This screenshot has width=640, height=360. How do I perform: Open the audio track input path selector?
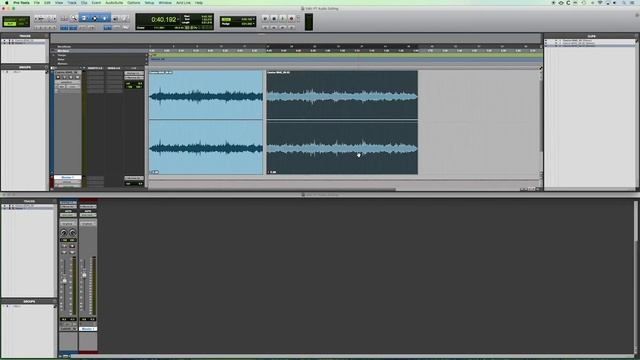[134, 73]
